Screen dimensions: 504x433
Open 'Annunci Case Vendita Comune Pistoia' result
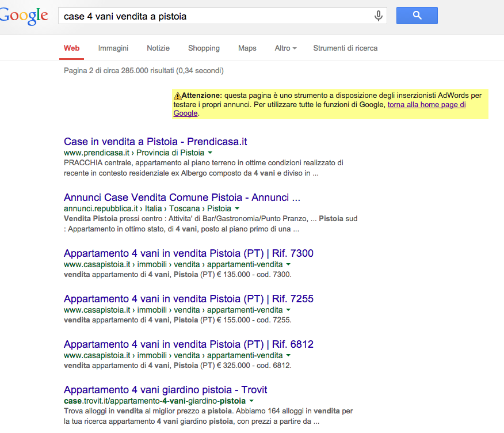[x=182, y=197]
